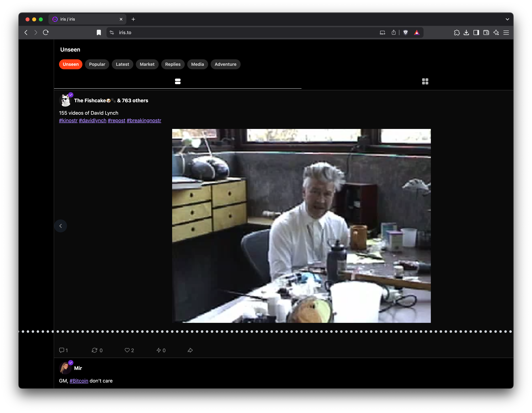
Task: Like the David Lynch post
Action: point(129,350)
